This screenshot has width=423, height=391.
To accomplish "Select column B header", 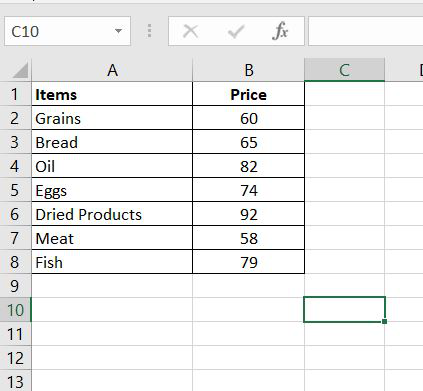I will (248, 70).
